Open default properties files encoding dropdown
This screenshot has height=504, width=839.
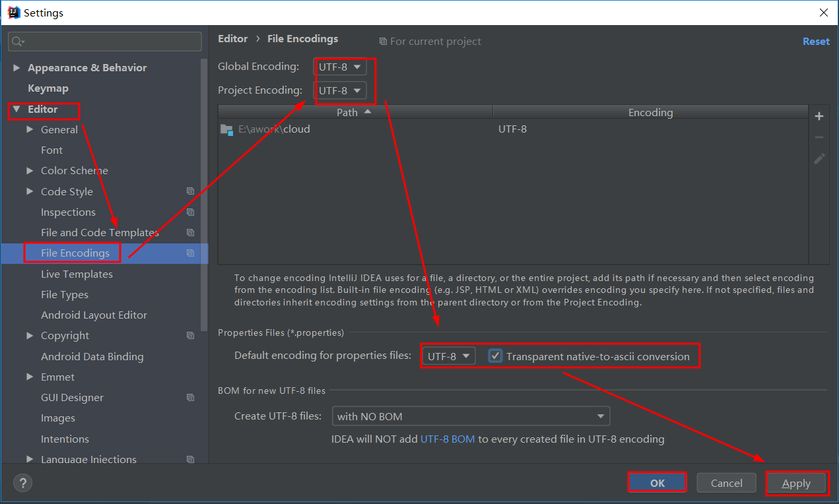click(449, 356)
